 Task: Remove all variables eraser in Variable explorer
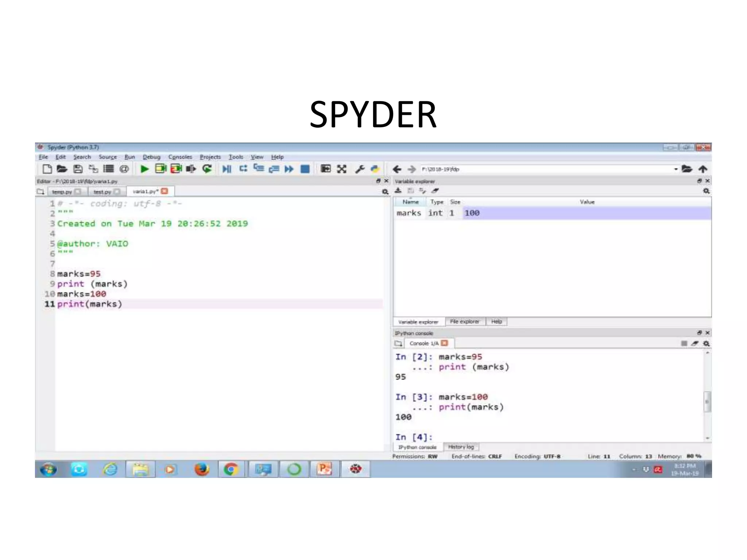click(x=435, y=191)
